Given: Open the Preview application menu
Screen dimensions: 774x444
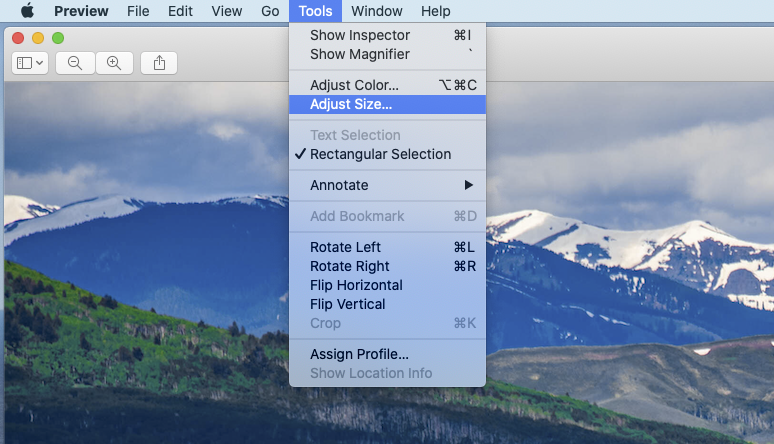Looking at the screenshot, I should (81, 11).
